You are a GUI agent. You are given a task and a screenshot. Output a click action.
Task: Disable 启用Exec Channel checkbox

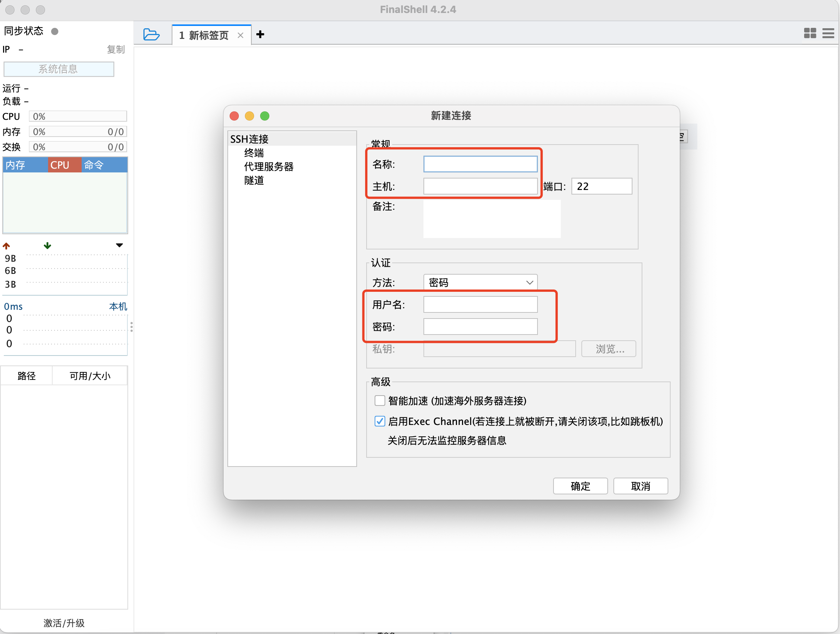380,421
